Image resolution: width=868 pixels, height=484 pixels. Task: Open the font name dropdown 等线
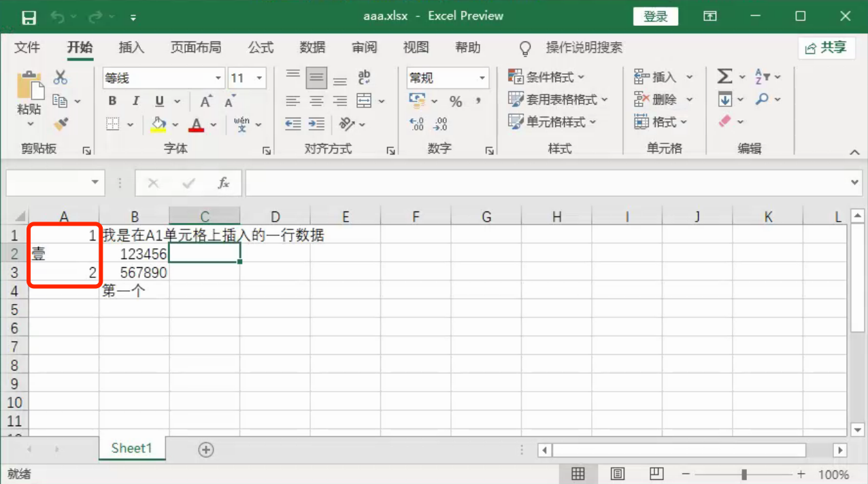click(x=218, y=78)
